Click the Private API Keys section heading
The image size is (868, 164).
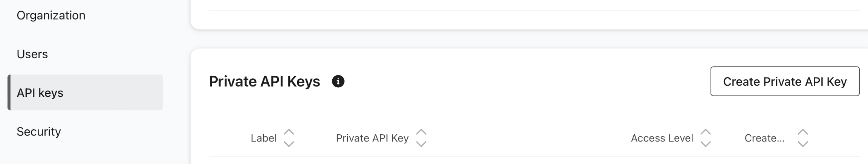[x=264, y=82]
